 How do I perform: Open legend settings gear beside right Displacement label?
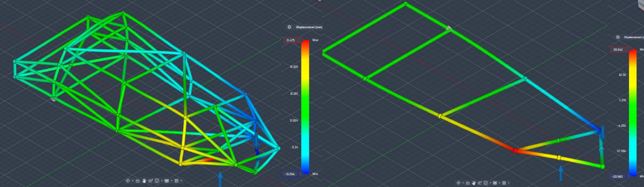tap(618, 37)
